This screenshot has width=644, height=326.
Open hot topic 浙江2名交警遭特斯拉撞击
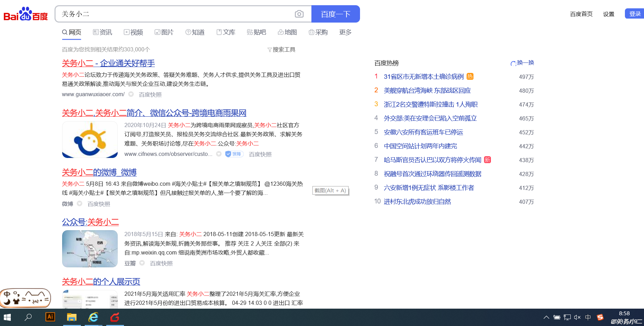pyautogui.click(x=430, y=105)
